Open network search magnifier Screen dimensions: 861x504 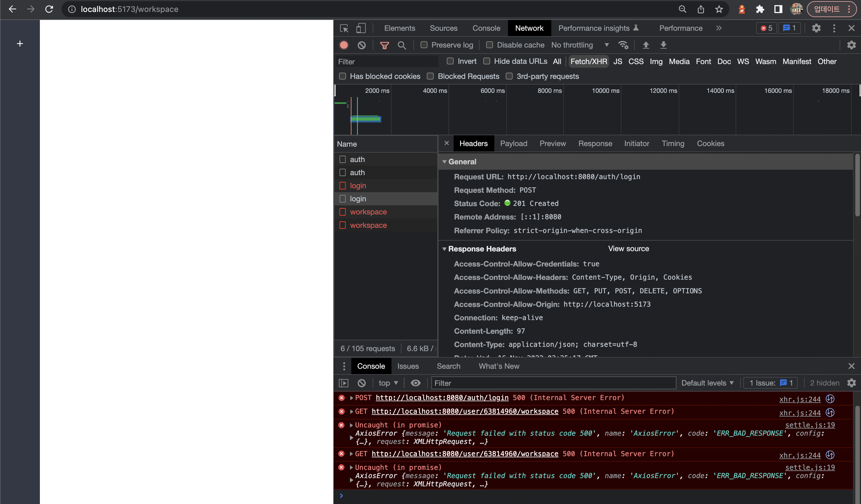pos(402,45)
